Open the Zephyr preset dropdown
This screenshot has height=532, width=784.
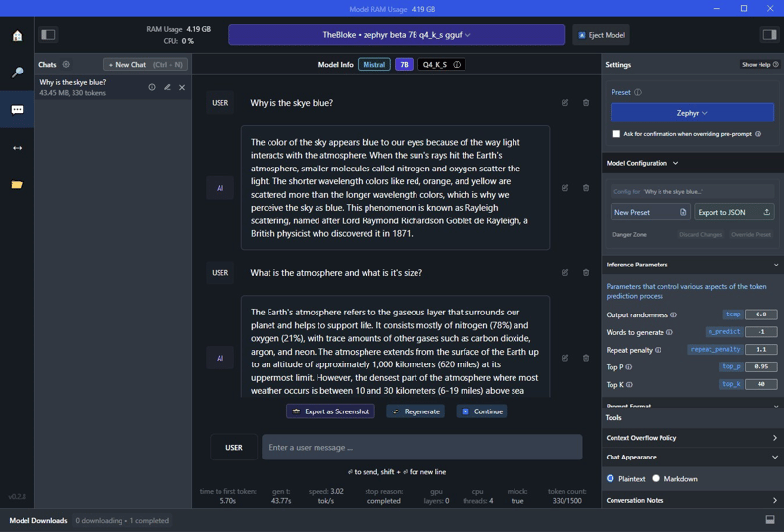(x=692, y=113)
